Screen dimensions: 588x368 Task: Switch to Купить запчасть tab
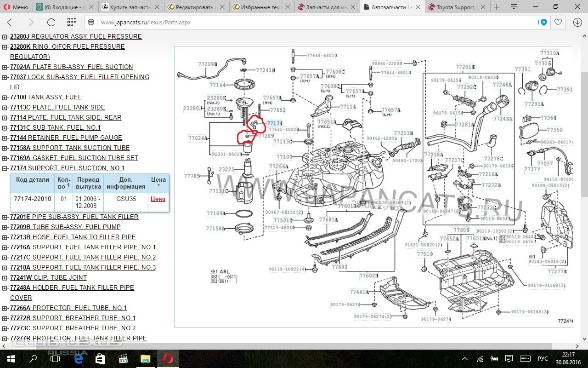(131, 7)
